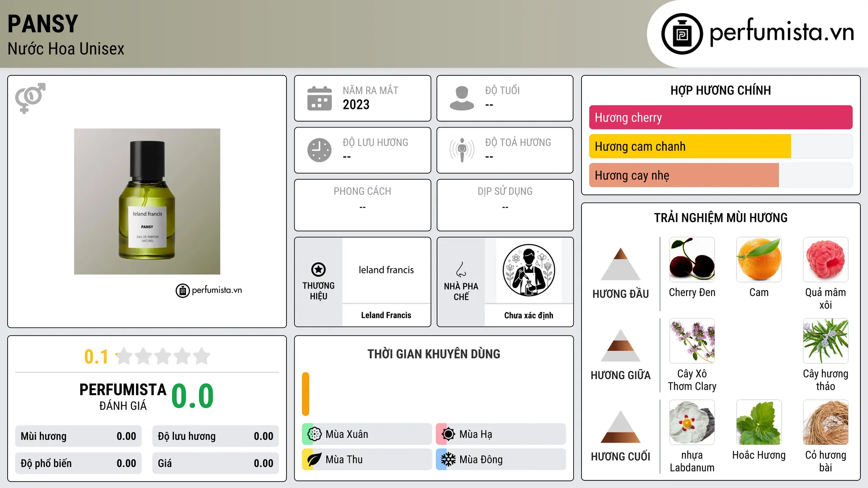Click the Mùa Hạ sun icon
This screenshot has height=488, width=868.
(x=448, y=434)
